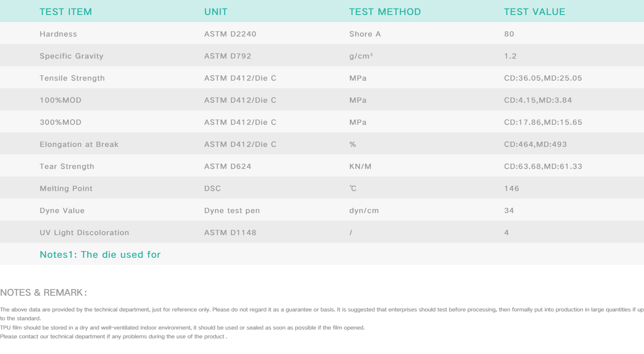Click the Specific Gravity row label
This screenshot has width=644, height=354.
(71, 56)
